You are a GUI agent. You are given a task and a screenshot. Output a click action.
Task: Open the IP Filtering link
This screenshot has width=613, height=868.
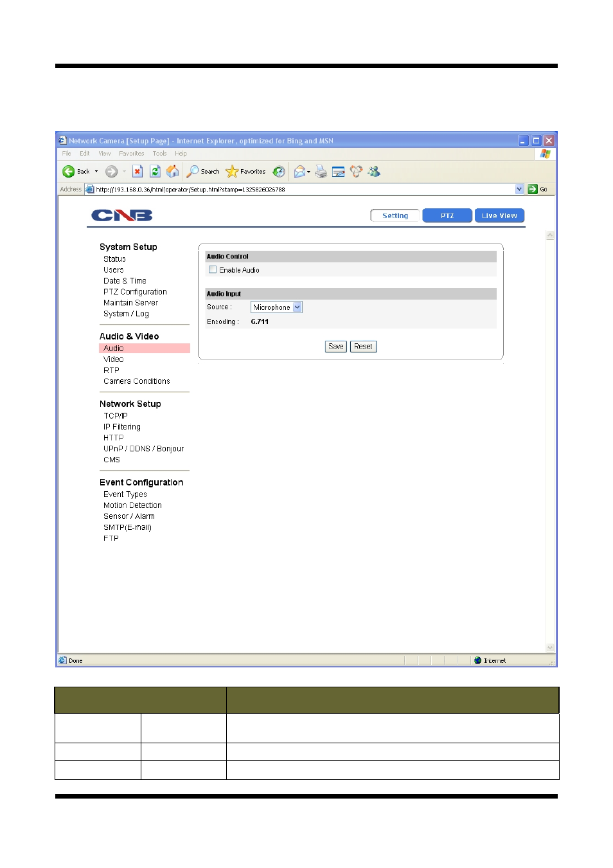coord(122,427)
